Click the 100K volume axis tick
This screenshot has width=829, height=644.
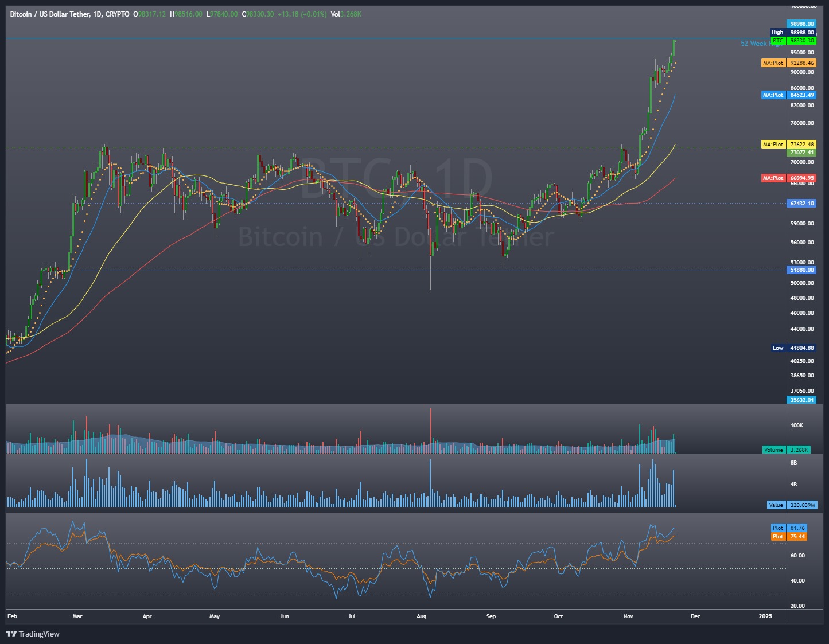[797, 426]
